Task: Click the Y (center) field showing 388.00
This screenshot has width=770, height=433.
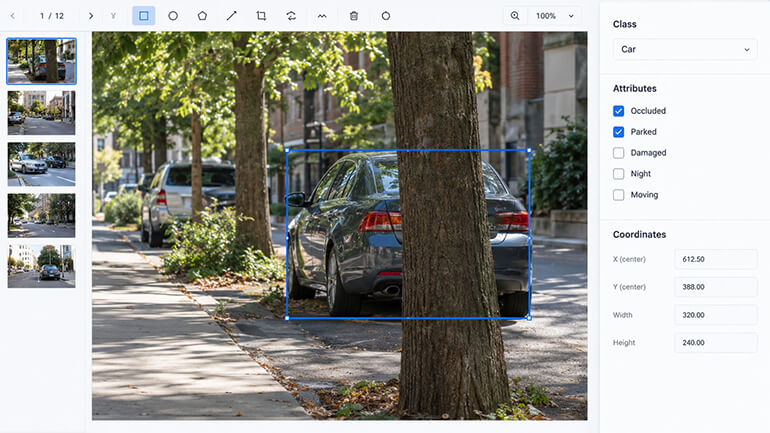Action: 716,287
